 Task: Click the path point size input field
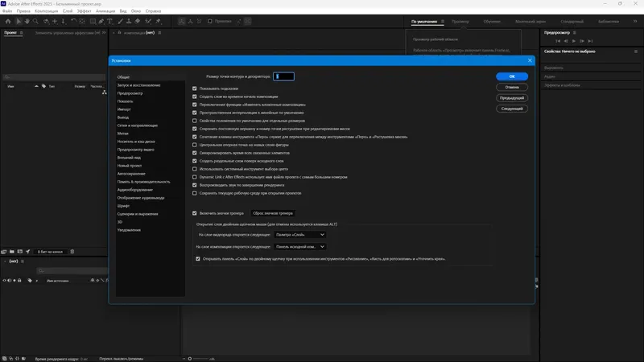coord(283,76)
